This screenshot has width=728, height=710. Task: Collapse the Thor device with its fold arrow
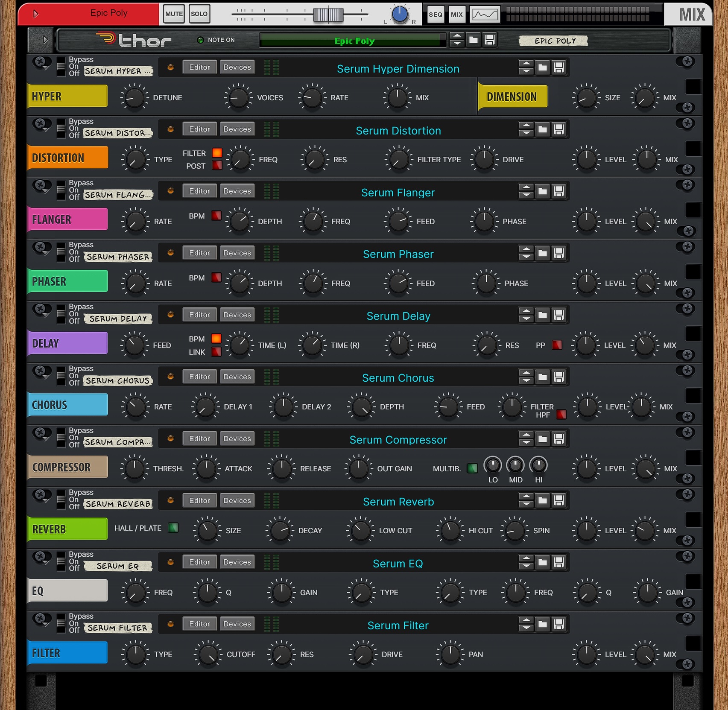coord(45,40)
